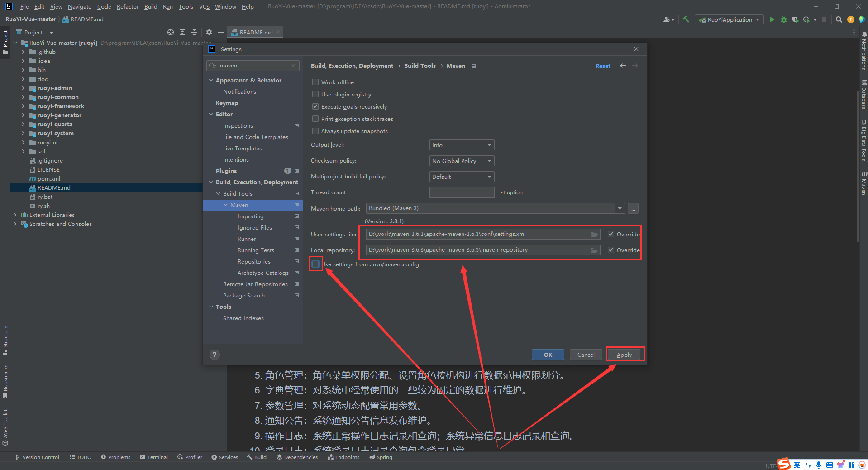868x470 pixels.
Task: Select the README.md editor tab
Action: click(x=256, y=32)
